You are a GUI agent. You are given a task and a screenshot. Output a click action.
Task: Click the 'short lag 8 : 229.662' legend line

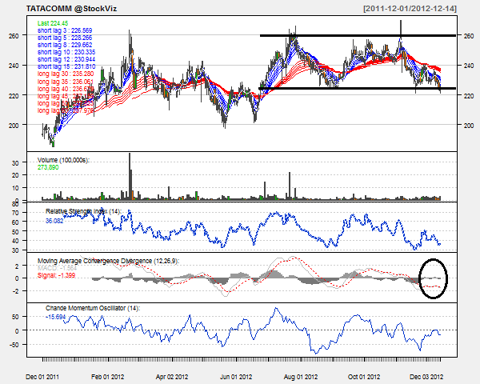point(65,45)
